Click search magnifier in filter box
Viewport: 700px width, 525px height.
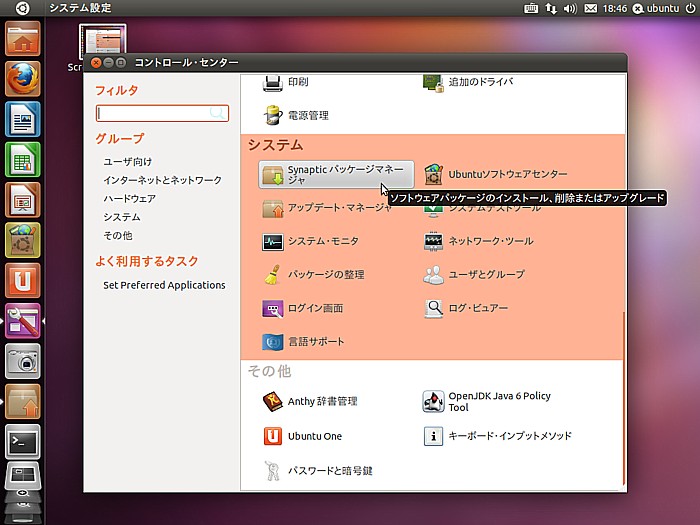click(217, 113)
